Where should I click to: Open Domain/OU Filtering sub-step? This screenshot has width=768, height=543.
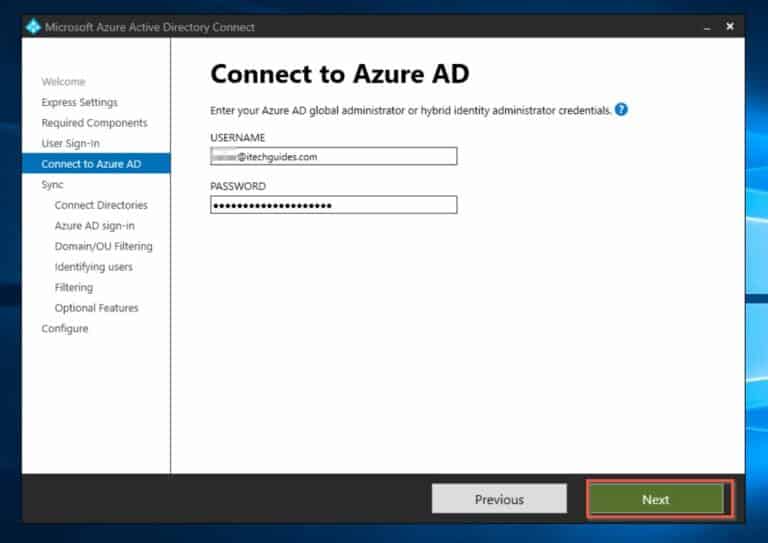[103, 246]
